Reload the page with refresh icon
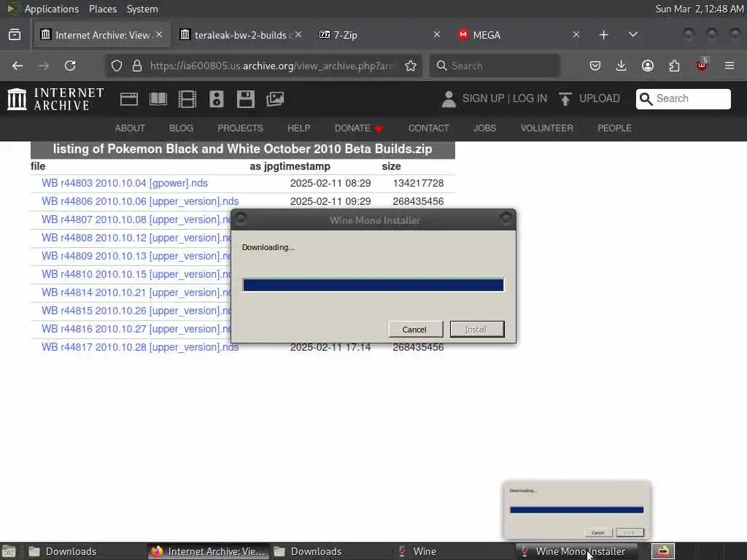This screenshot has height=560, width=747. click(70, 66)
